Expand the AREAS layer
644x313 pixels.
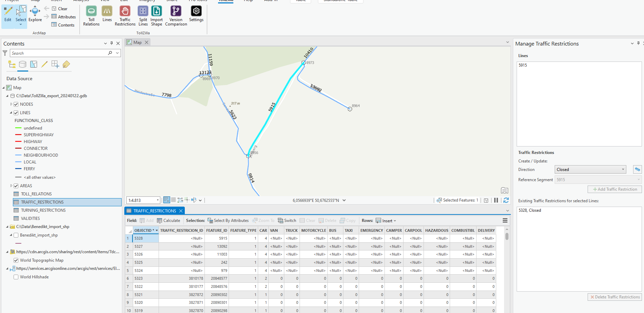11,186
